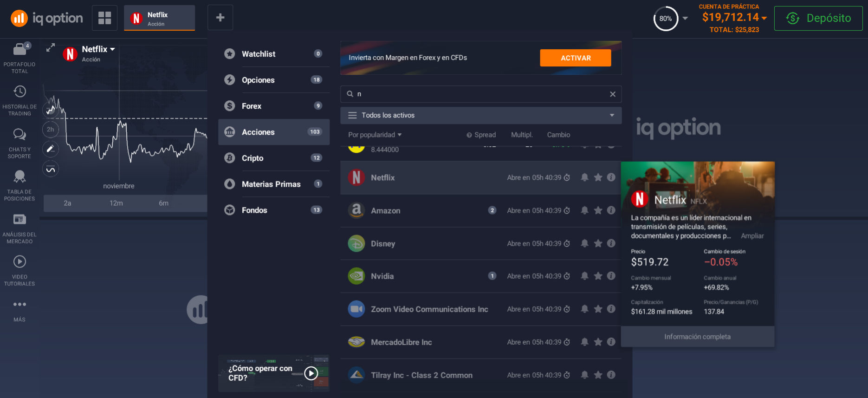This screenshot has width=868, height=398.
Task: Sort by Multipl. column header
Action: 522,135
